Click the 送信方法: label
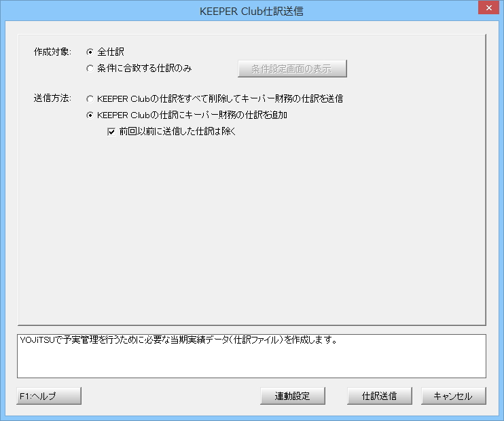Screen dimensions: 504x421 (52, 98)
